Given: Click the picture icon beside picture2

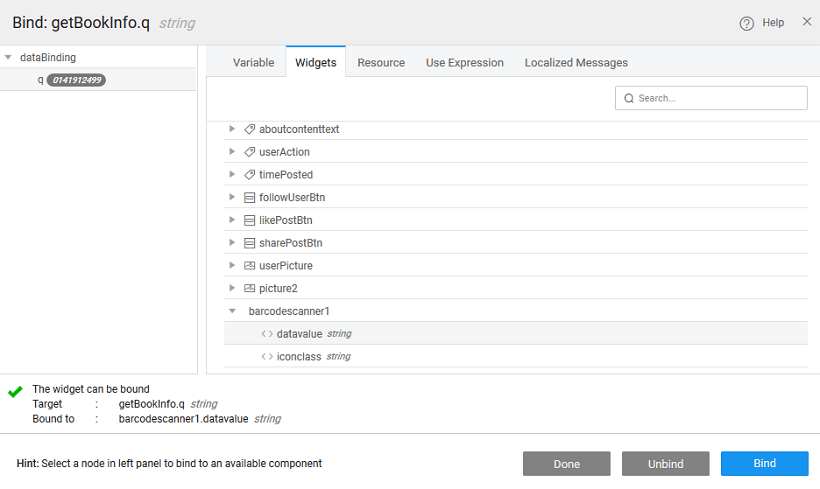Looking at the screenshot, I should click(x=249, y=288).
